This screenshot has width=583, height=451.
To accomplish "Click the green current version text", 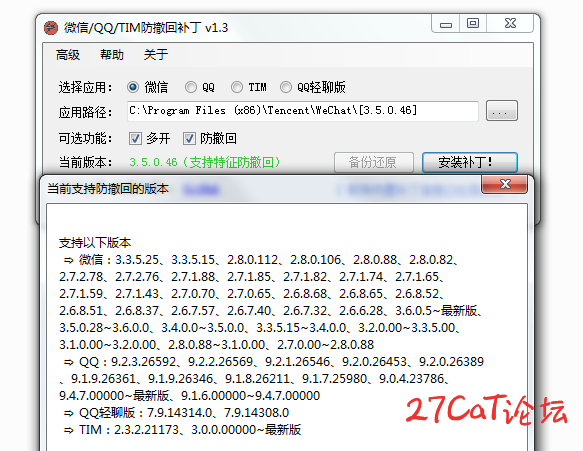I will coord(204,162).
